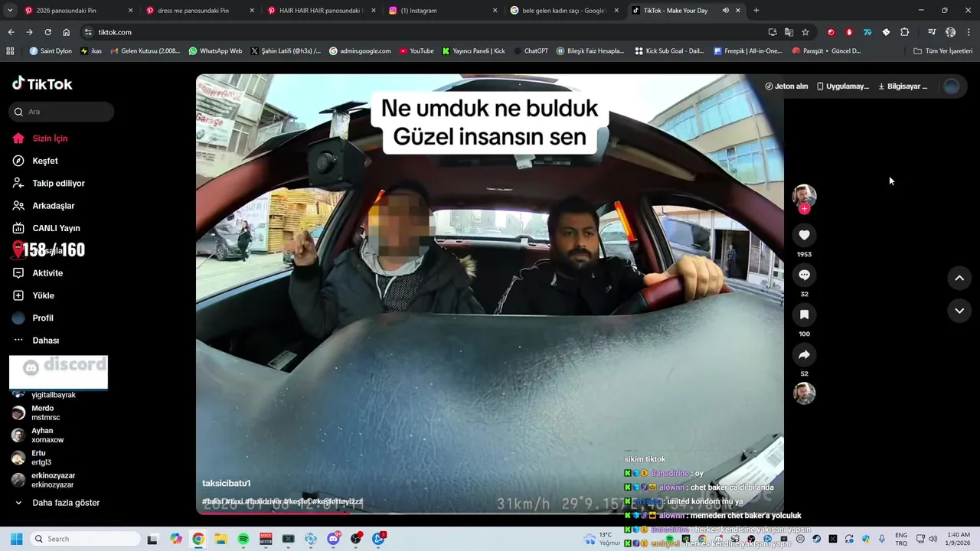Save video with bookmark icon
This screenshot has width=980, height=551.
pos(804,315)
